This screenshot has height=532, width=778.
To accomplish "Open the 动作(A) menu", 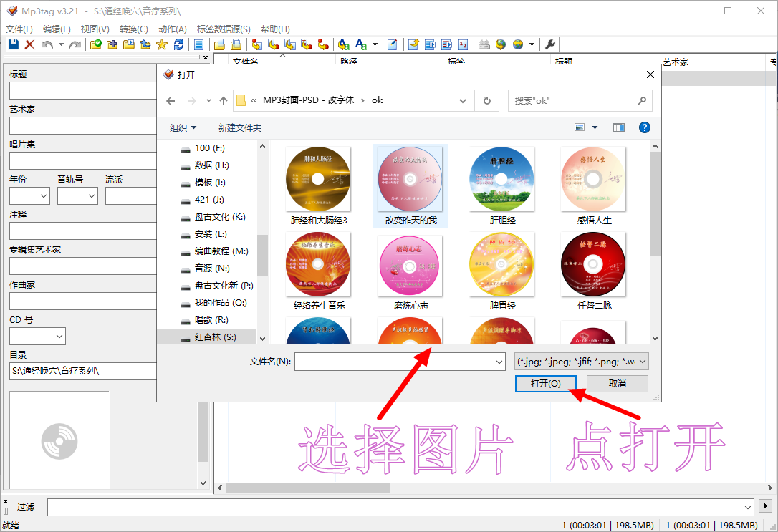I will (x=173, y=29).
